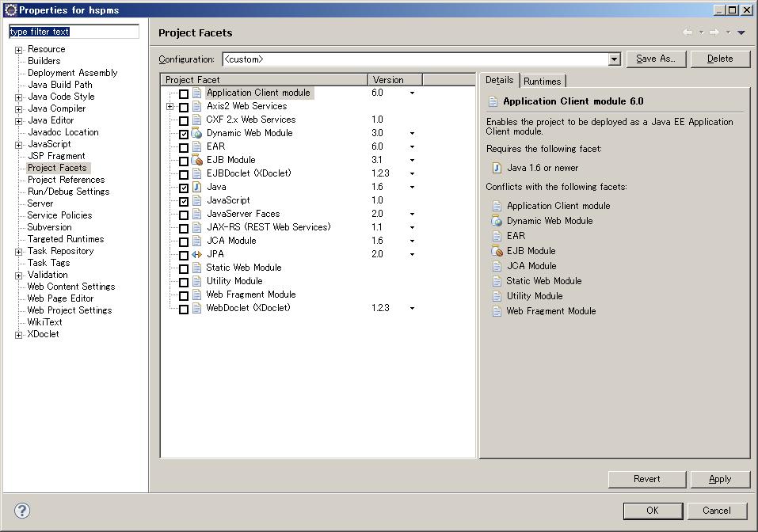This screenshot has height=532, width=758.
Task: Open the JSP Fragment properties page
Action: [56, 156]
